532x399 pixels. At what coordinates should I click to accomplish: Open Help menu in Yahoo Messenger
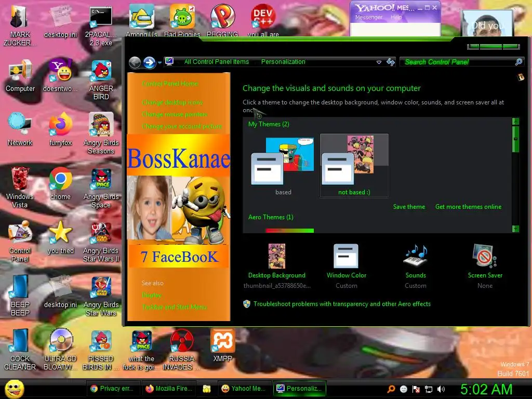click(x=396, y=17)
